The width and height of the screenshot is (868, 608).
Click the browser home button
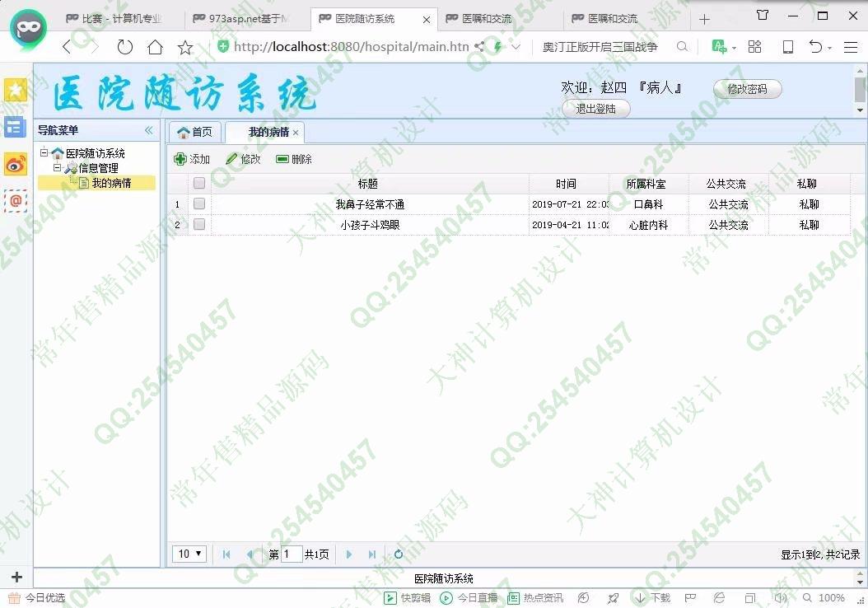(x=155, y=47)
